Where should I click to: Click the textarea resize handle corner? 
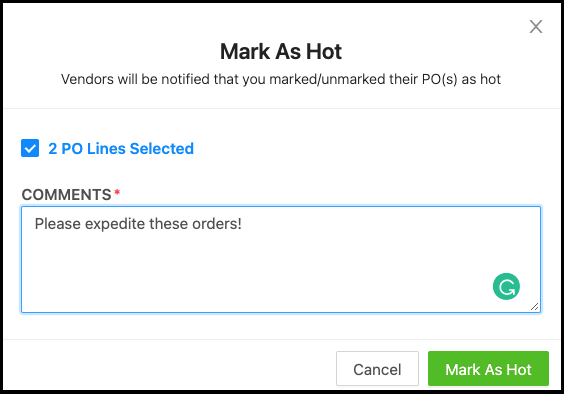pyautogui.click(x=535, y=307)
